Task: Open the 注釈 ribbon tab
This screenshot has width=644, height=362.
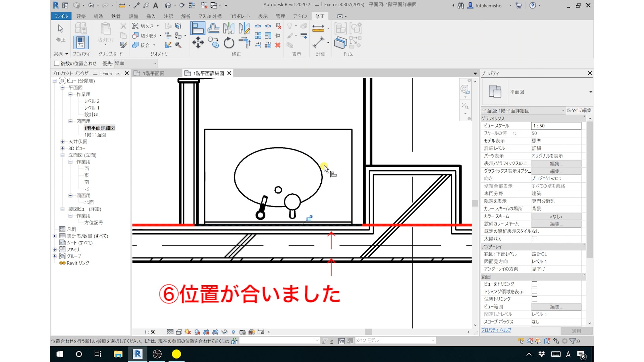Action: click(x=168, y=16)
